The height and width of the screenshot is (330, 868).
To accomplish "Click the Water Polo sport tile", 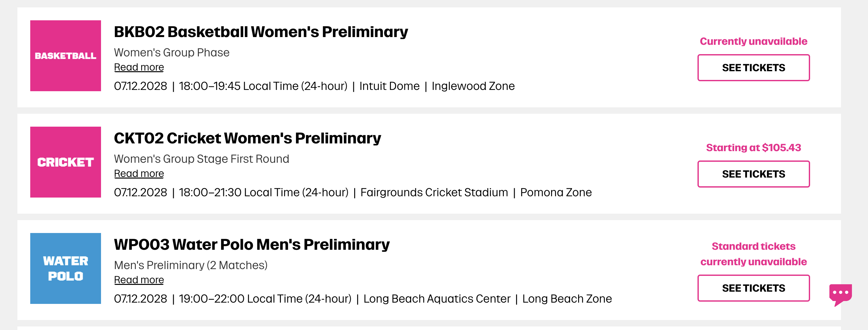I will click(65, 268).
